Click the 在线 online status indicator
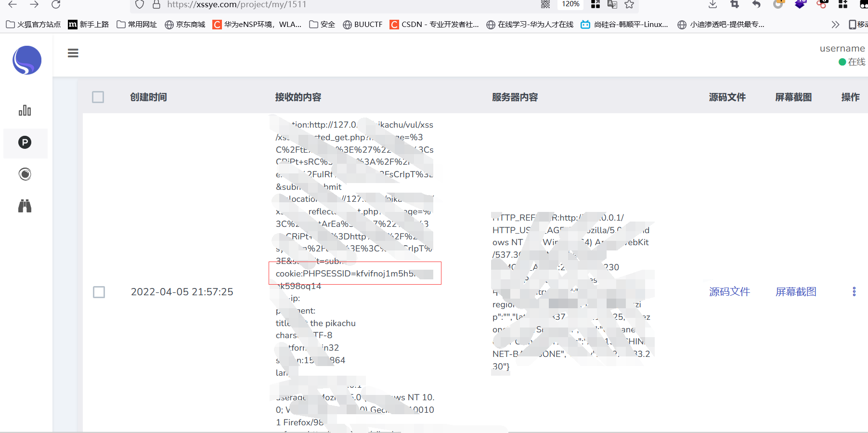Screen dimensions: 868x433 click(x=852, y=62)
